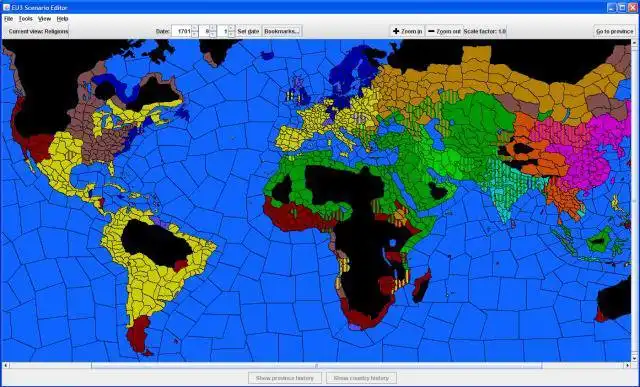640x387 pixels.
Task: Click the Go to province button
Action: coord(615,31)
